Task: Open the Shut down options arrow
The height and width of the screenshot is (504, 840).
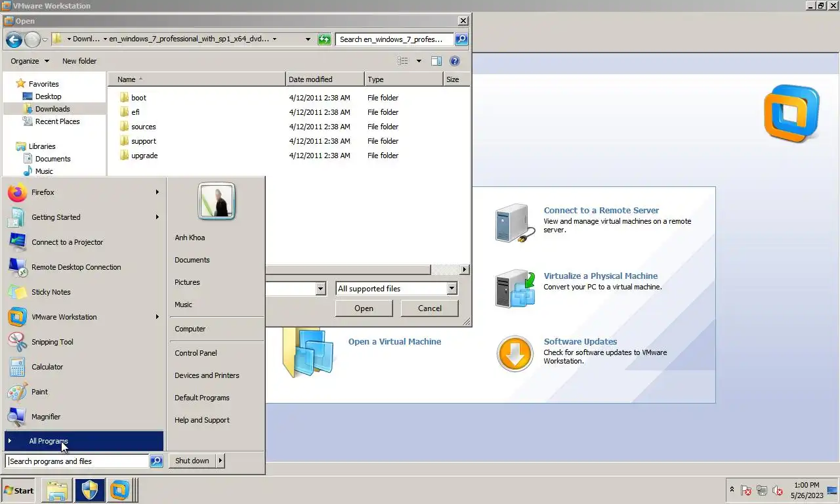Action: click(220, 461)
